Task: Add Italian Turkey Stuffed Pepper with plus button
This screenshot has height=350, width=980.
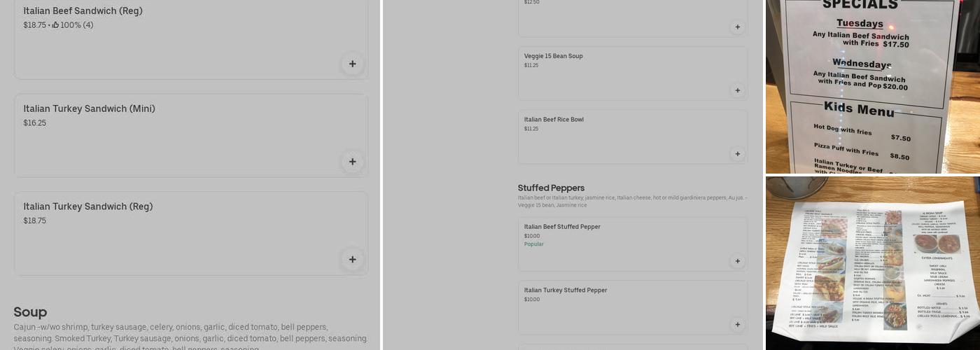Action: [737, 325]
